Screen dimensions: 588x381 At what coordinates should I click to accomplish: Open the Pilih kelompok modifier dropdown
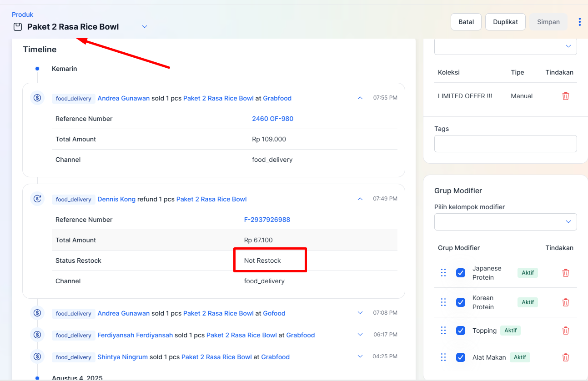pyautogui.click(x=505, y=222)
